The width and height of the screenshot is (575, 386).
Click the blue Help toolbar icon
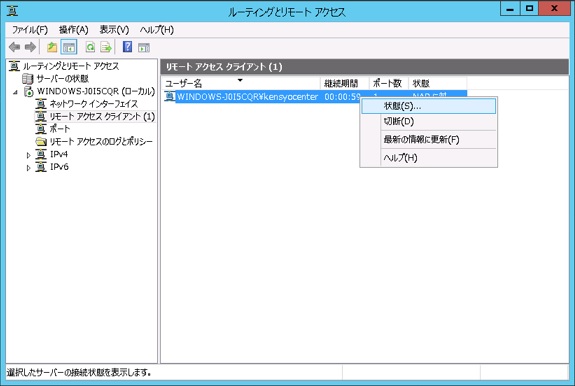[x=127, y=47]
